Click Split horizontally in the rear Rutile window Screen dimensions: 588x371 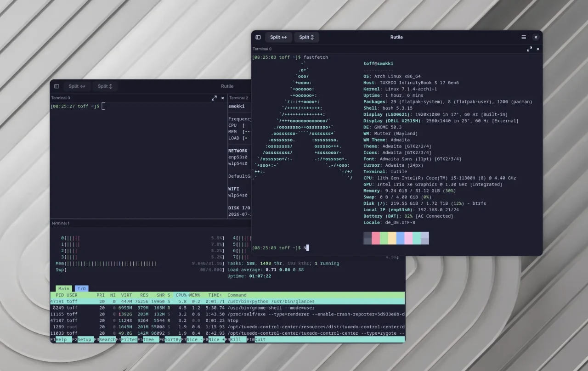pos(77,86)
